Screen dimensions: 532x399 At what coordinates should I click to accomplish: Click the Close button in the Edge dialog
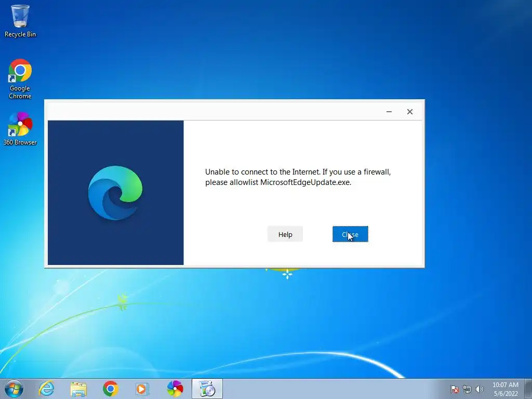[x=350, y=234]
